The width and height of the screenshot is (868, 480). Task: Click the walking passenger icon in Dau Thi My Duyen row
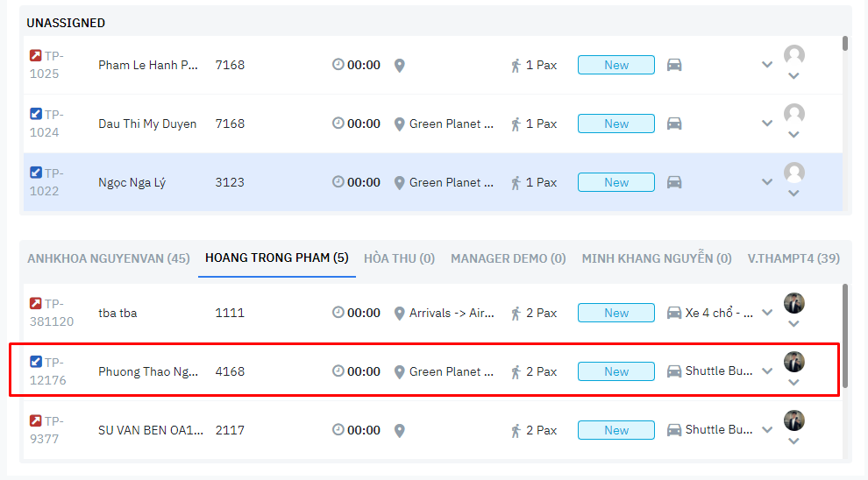[x=516, y=124]
